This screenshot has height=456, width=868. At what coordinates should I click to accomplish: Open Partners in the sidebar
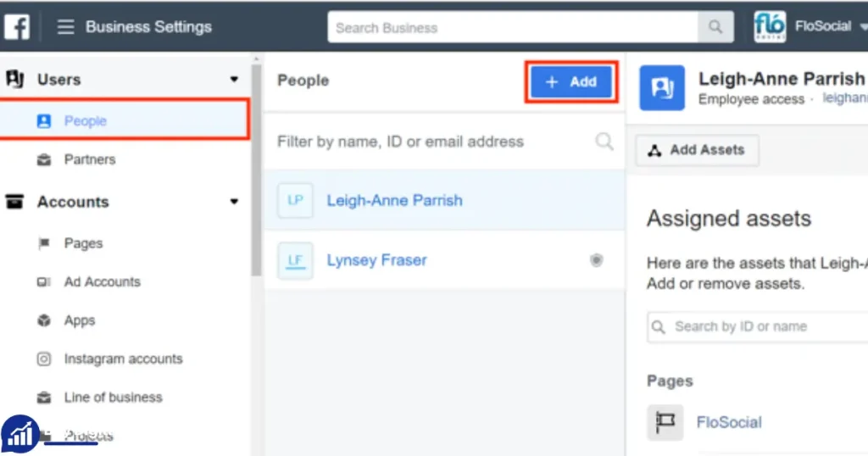(x=90, y=159)
